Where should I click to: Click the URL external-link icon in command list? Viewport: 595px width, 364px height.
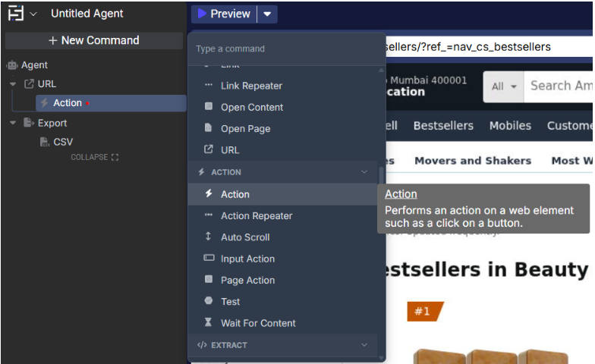(209, 150)
